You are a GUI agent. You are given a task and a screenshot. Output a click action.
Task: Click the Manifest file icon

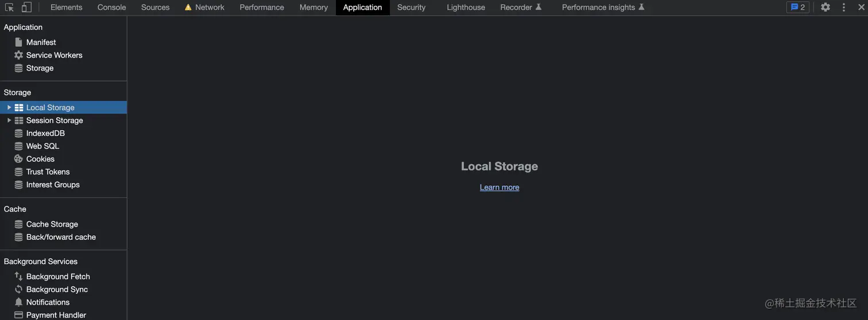tap(18, 42)
